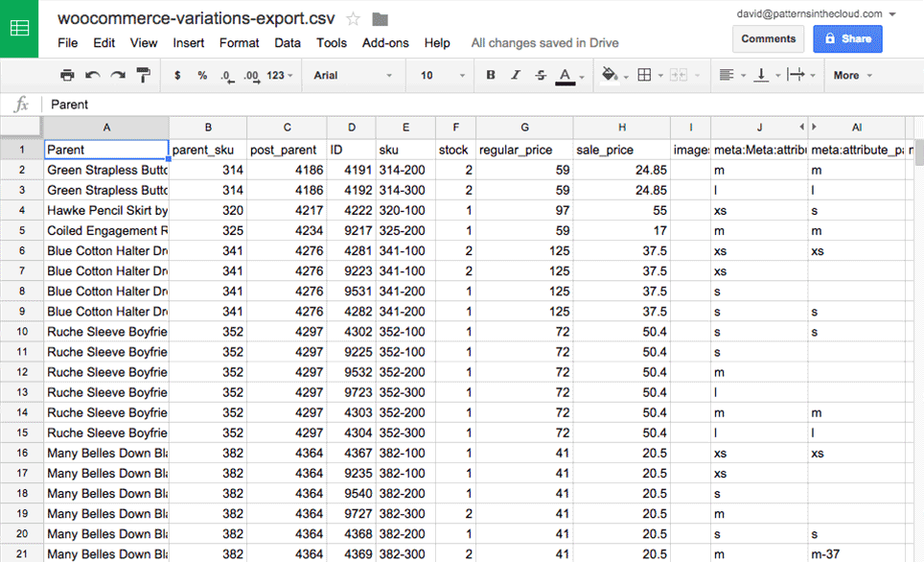Image resolution: width=924 pixels, height=562 pixels.
Task: Open the Tools menu
Action: click(x=332, y=43)
